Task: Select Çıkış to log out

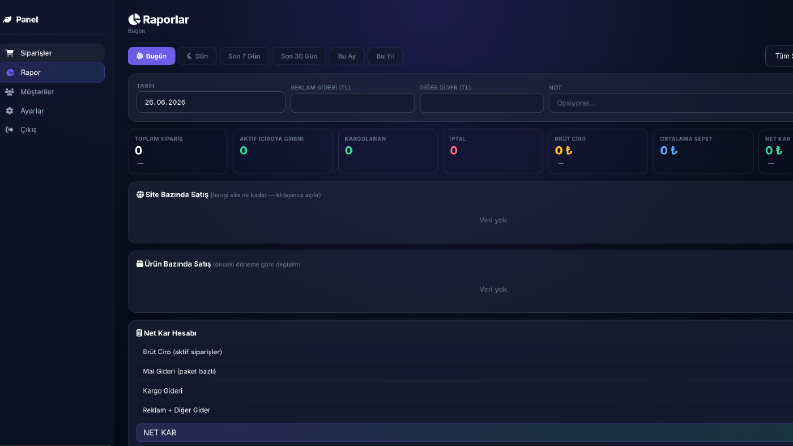Action: tap(53, 130)
